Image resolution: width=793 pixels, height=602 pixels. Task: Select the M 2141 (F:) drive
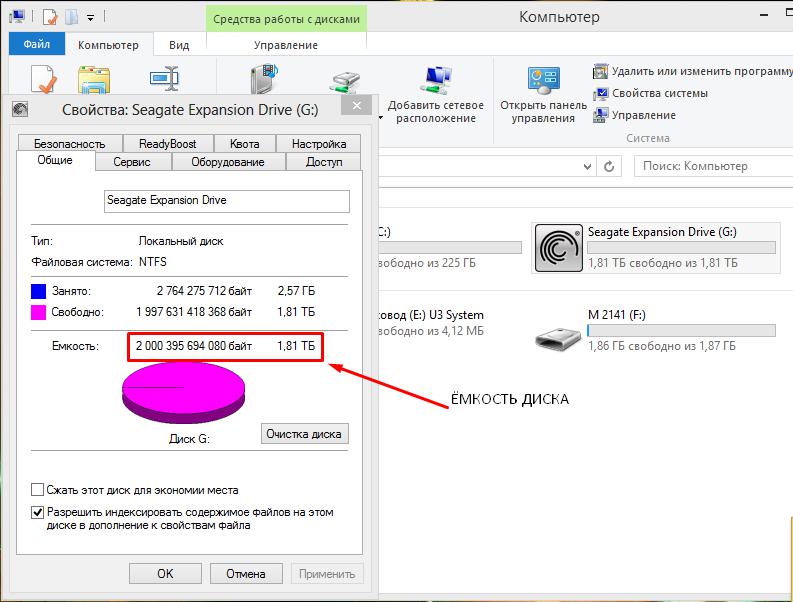coord(656,331)
